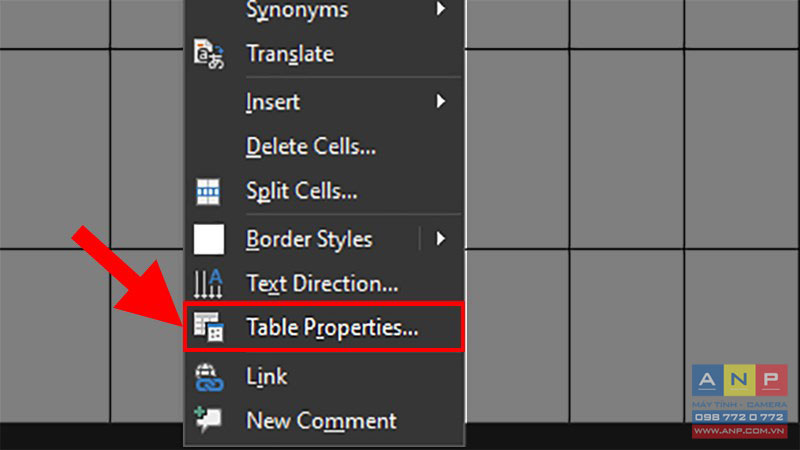
Task: Expand the Insert submenu arrow
Action: click(440, 101)
